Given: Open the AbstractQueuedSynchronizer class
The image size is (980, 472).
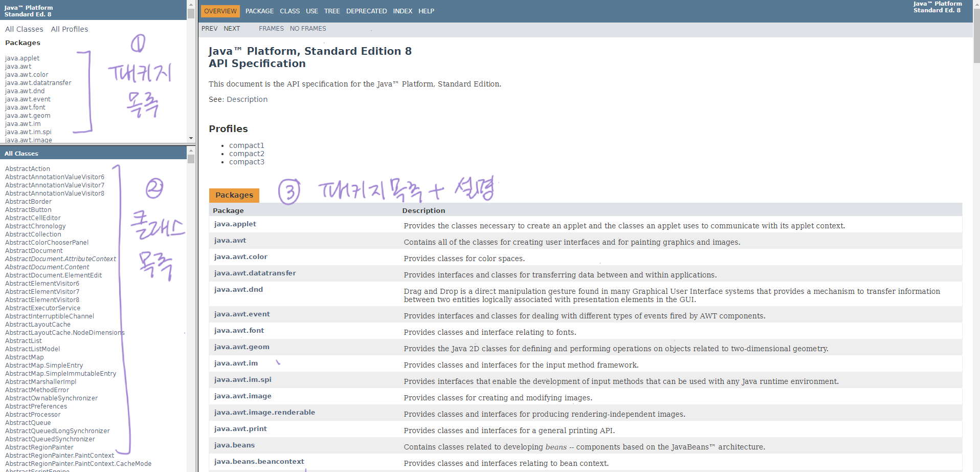Looking at the screenshot, I should pyautogui.click(x=50, y=439).
